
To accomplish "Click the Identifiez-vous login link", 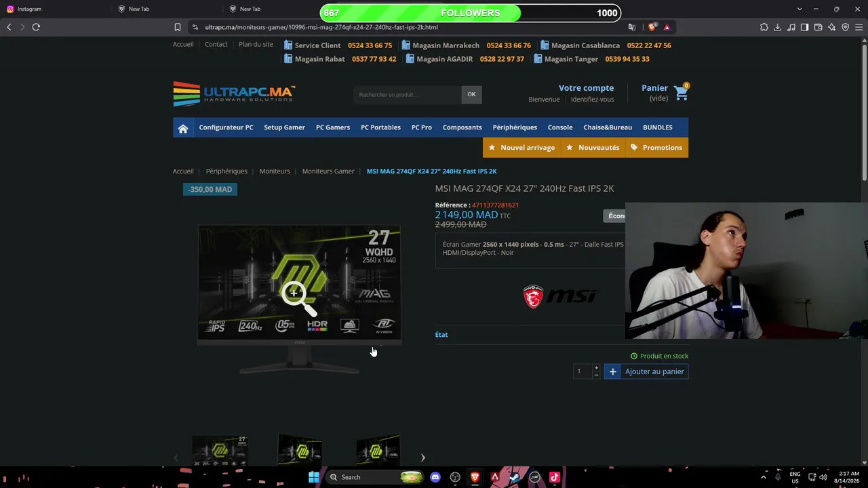I will (x=592, y=100).
